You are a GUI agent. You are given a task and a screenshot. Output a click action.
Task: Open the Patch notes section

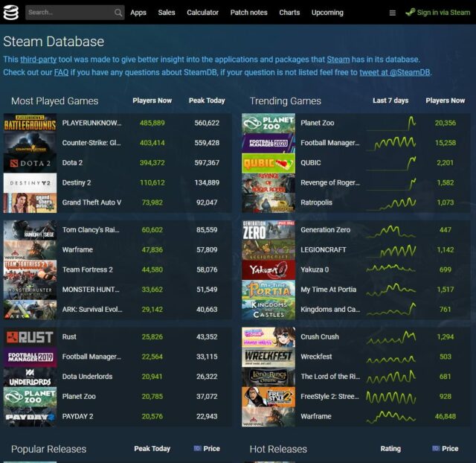click(249, 13)
